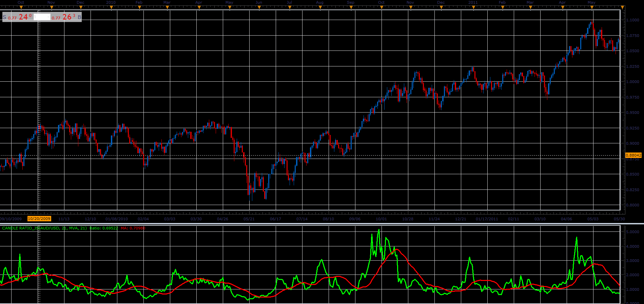644x304 pixels.
Task: Click the 11/24 date label
Action: tap(434, 219)
